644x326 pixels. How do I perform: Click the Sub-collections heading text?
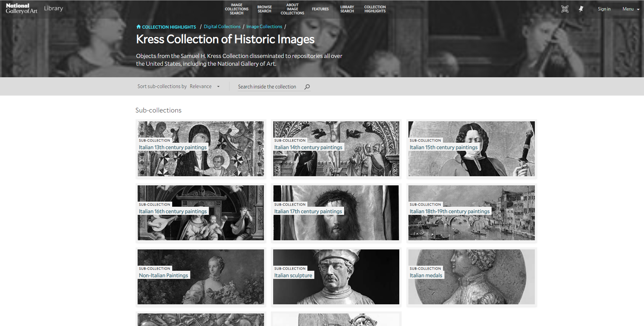158,110
